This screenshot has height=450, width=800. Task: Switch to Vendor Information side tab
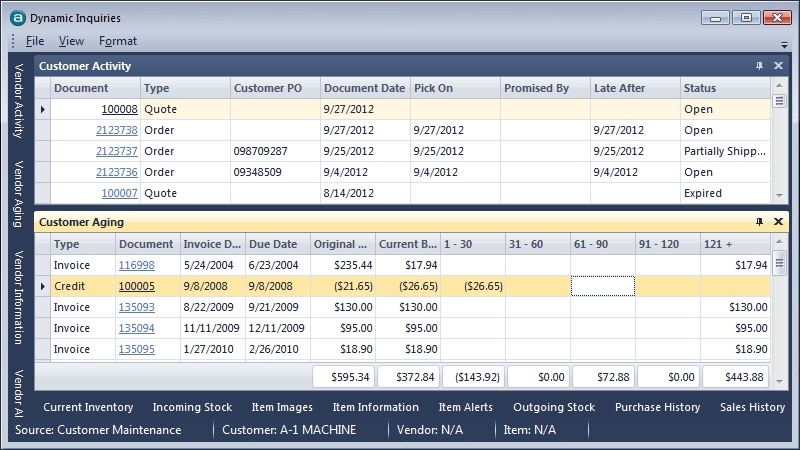(x=18, y=297)
